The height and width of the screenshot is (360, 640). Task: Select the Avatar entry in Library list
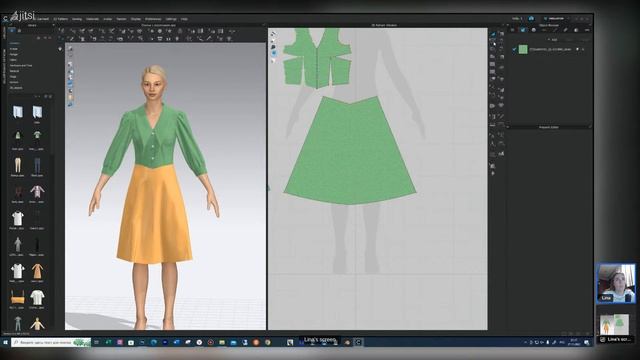(x=14, y=49)
